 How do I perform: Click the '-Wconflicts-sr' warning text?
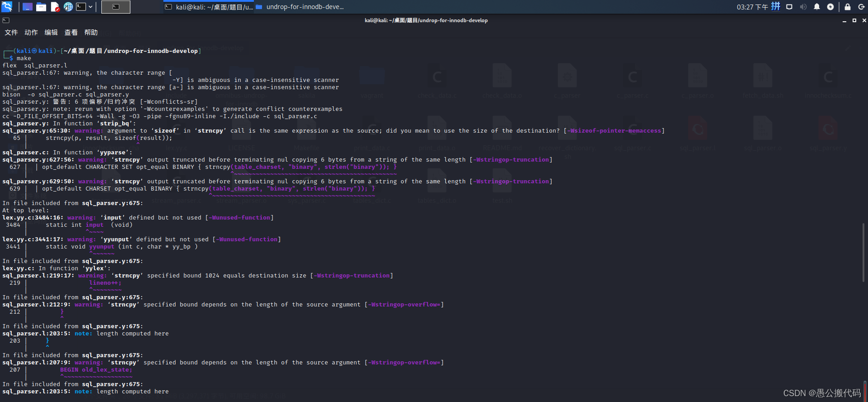tap(169, 102)
